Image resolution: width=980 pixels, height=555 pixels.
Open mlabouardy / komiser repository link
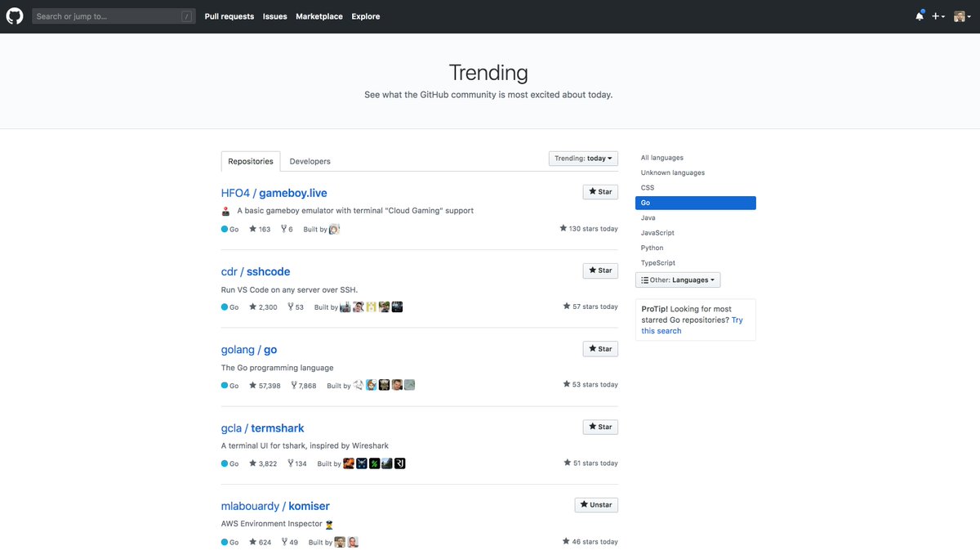[x=275, y=506]
